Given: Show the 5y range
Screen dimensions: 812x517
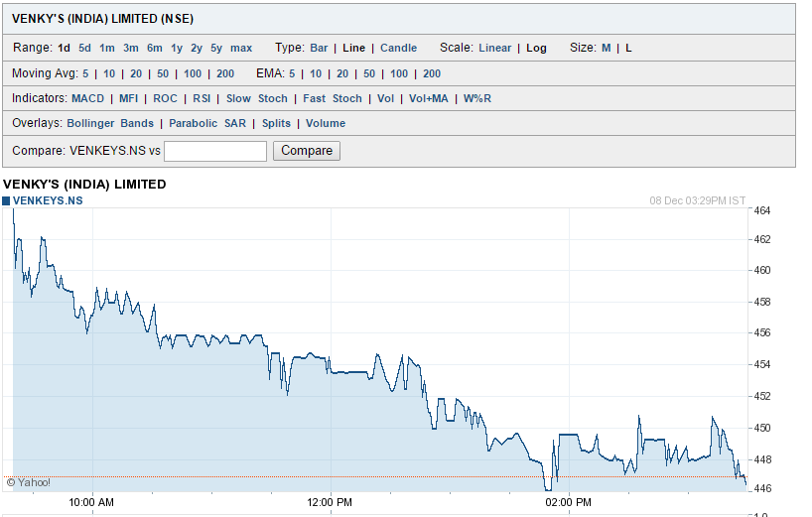Looking at the screenshot, I should point(216,49).
